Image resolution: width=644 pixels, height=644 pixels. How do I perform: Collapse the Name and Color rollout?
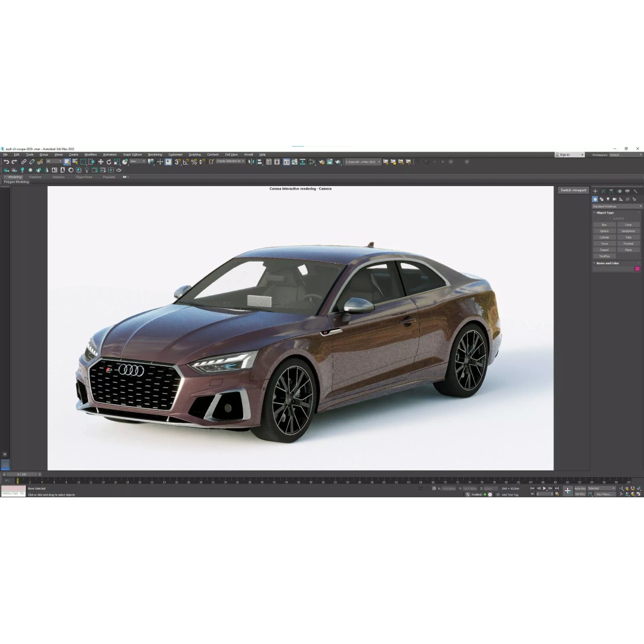pos(608,264)
